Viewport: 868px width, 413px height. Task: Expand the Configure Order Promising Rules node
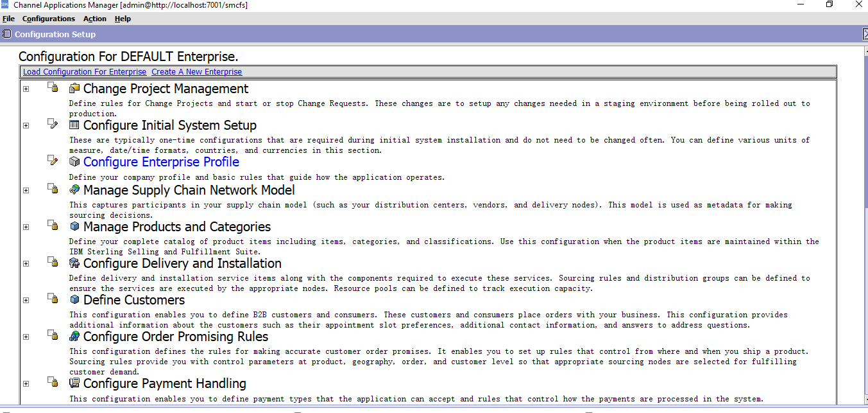26,336
